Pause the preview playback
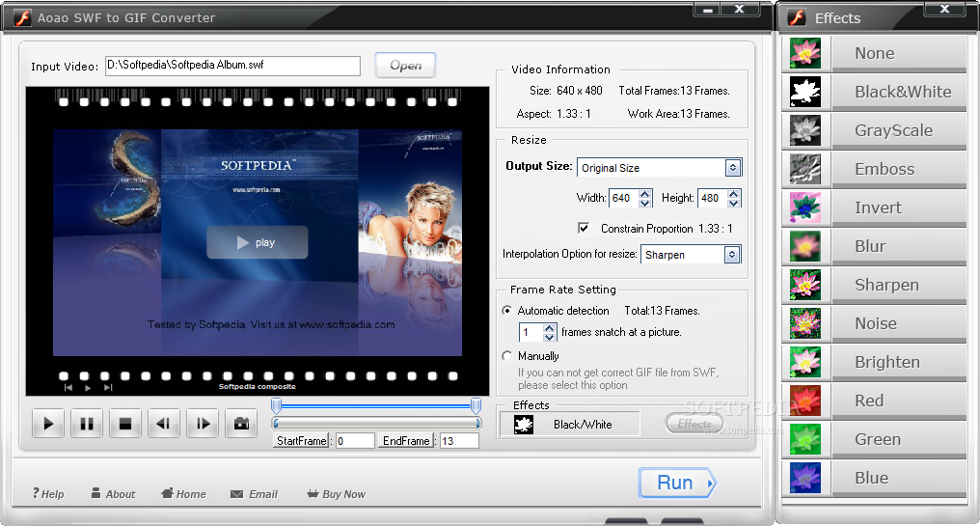The height and width of the screenshot is (526, 980). tap(87, 424)
